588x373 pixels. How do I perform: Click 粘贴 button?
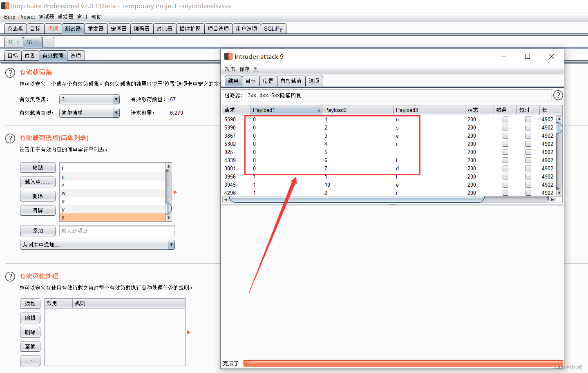pyautogui.click(x=38, y=168)
